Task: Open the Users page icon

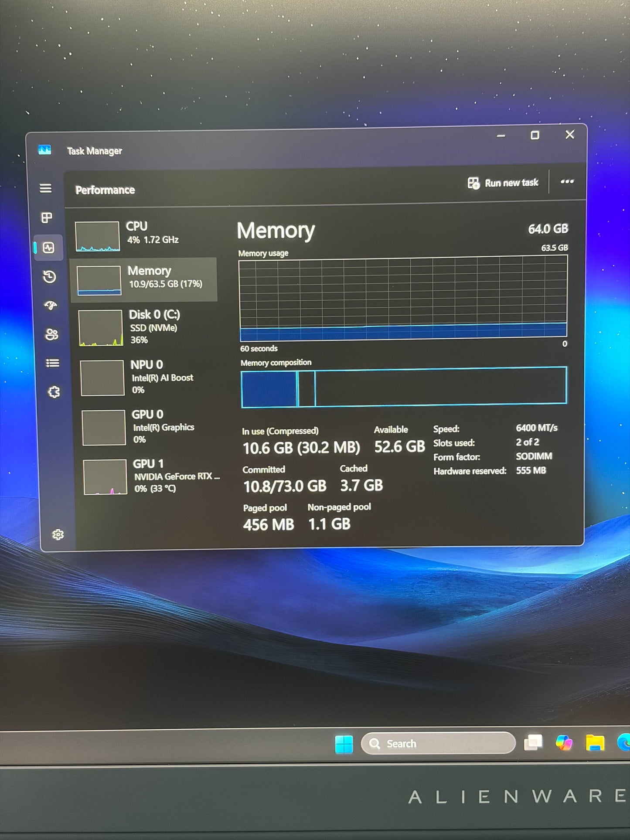Action: point(51,334)
